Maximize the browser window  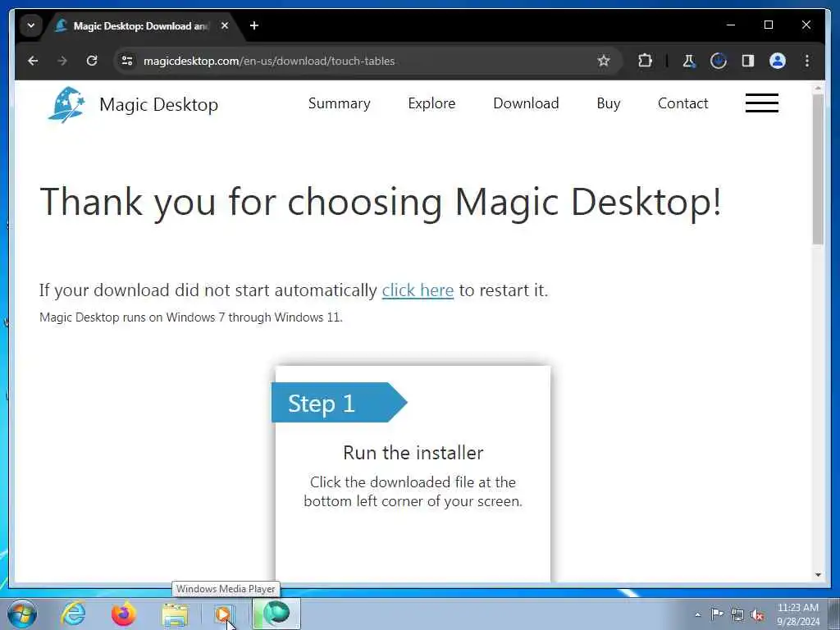[x=768, y=25]
